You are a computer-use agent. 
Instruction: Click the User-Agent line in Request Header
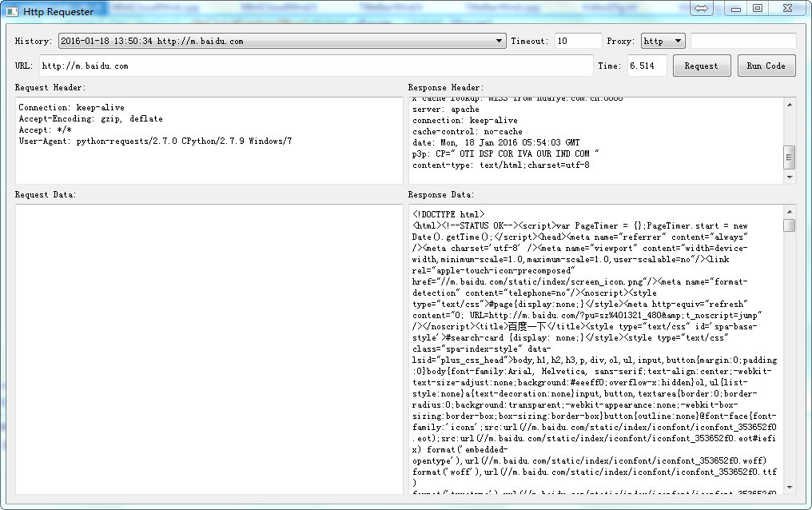(x=155, y=141)
